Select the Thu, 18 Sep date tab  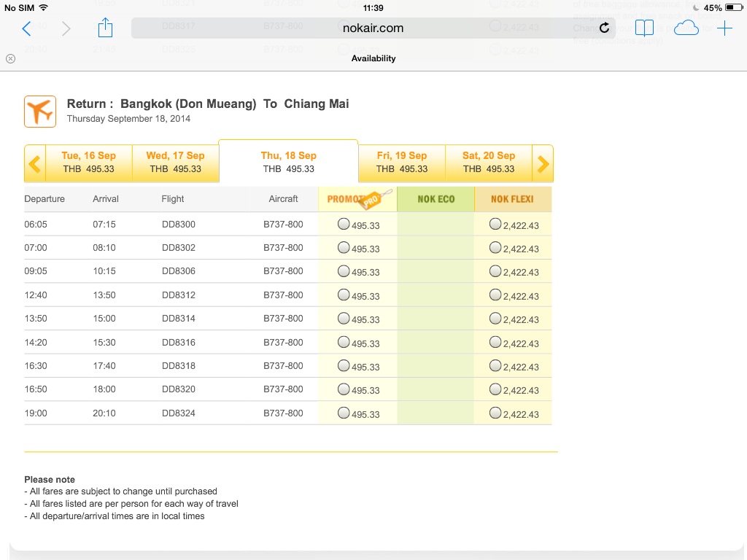click(288, 162)
